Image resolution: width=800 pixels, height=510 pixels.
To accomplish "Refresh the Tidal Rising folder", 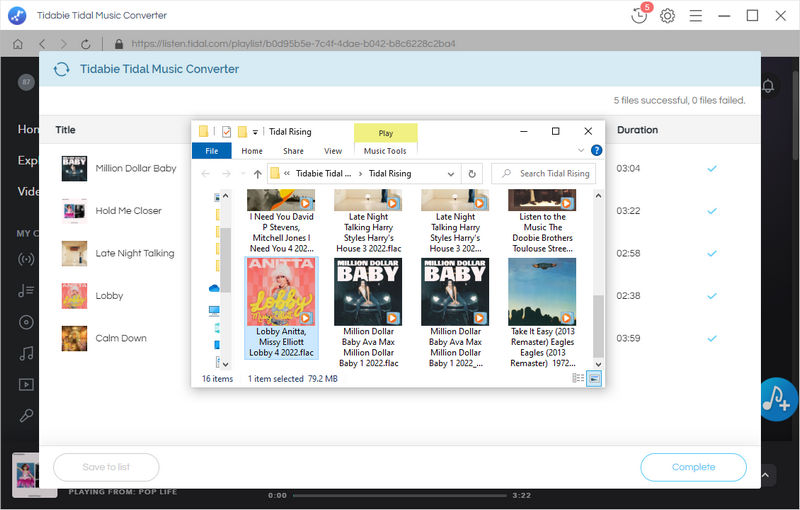I will click(x=472, y=174).
